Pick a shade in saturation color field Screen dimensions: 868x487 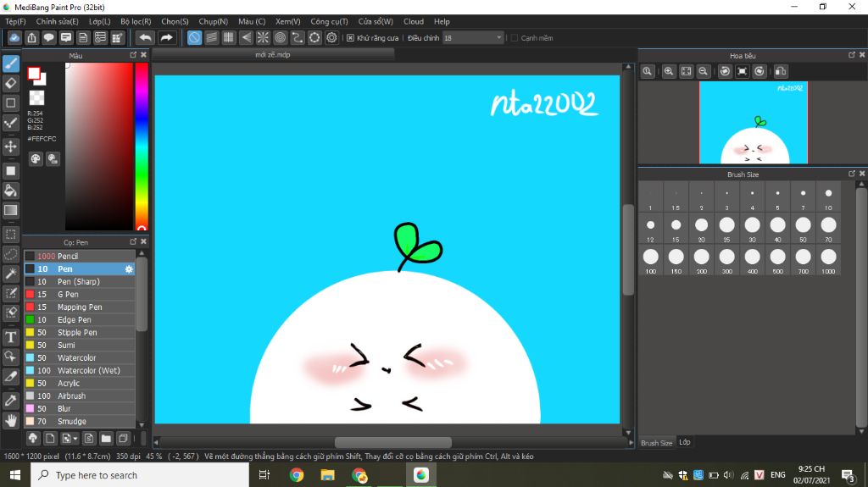point(99,147)
